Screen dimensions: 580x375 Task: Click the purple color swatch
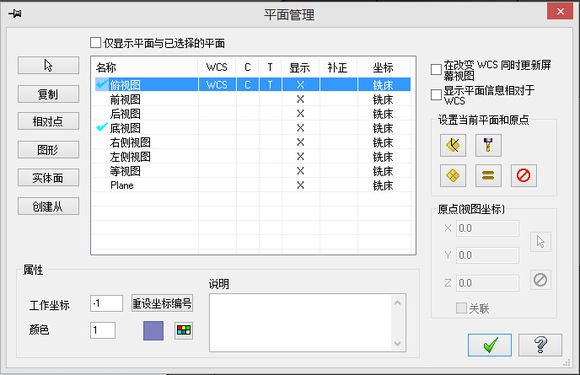[x=153, y=330]
